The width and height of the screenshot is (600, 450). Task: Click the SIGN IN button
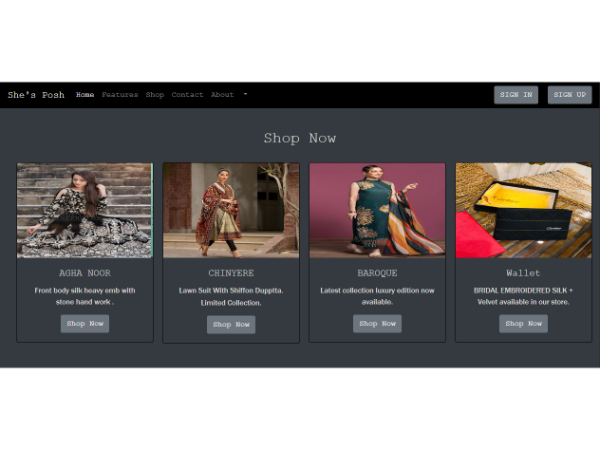tap(516, 95)
